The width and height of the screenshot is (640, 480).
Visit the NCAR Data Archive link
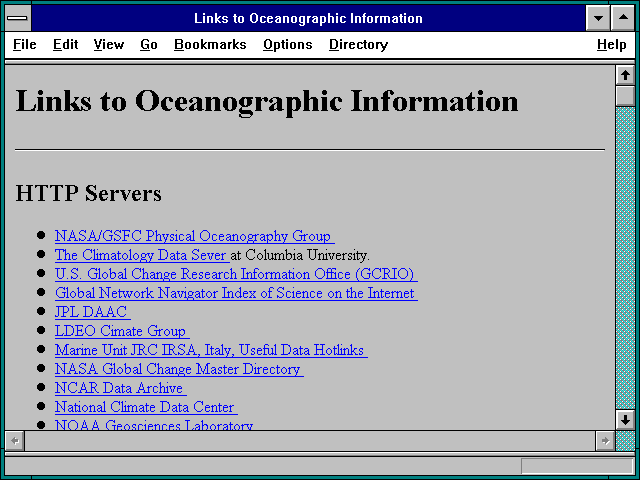[x=121, y=388]
